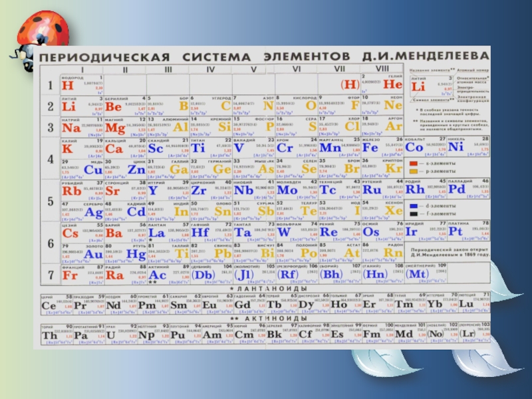Click the cobalt Co cell
This screenshot has height=399, width=532.
pyautogui.click(x=425, y=146)
